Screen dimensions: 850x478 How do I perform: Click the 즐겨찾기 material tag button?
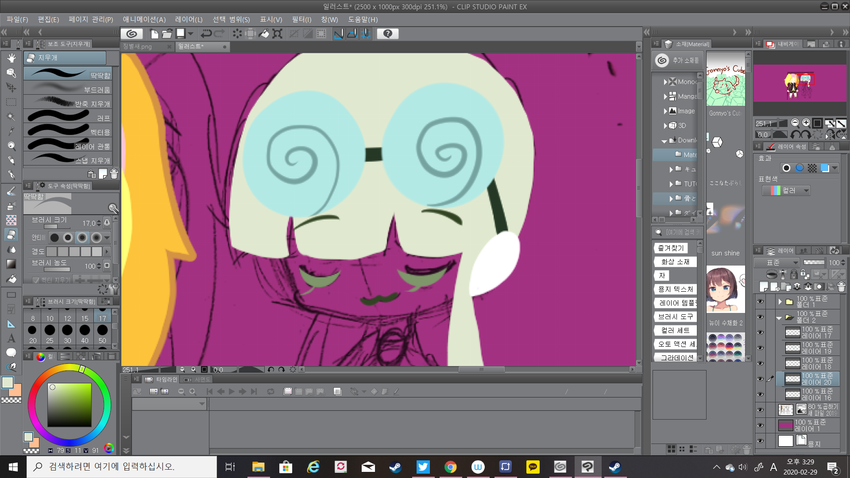tap(671, 248)
